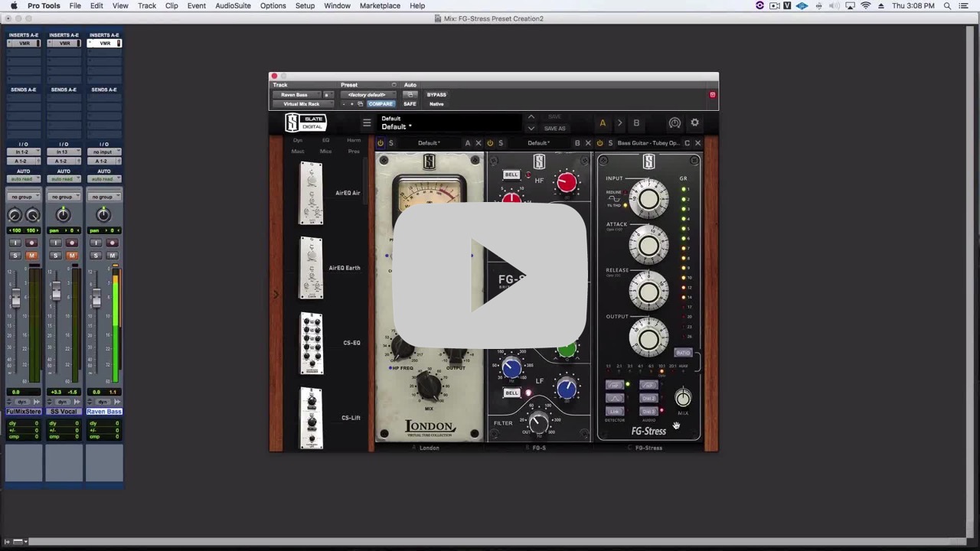The height and width of the screenshot is (551, 980).
Task: Select the CS-Lift module thumbnail
Action: (311, 418)
